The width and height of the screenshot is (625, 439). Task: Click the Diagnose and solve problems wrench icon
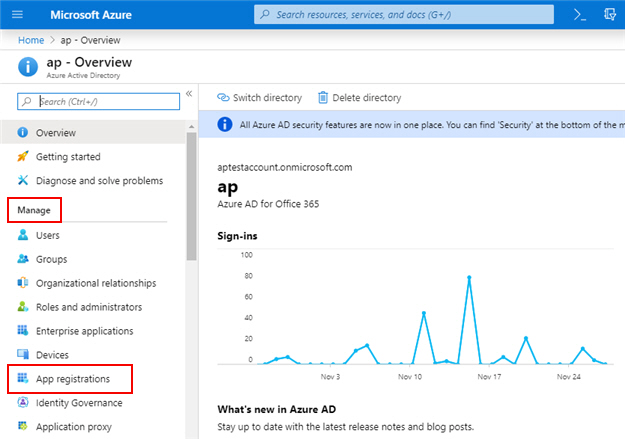[23, 180]
